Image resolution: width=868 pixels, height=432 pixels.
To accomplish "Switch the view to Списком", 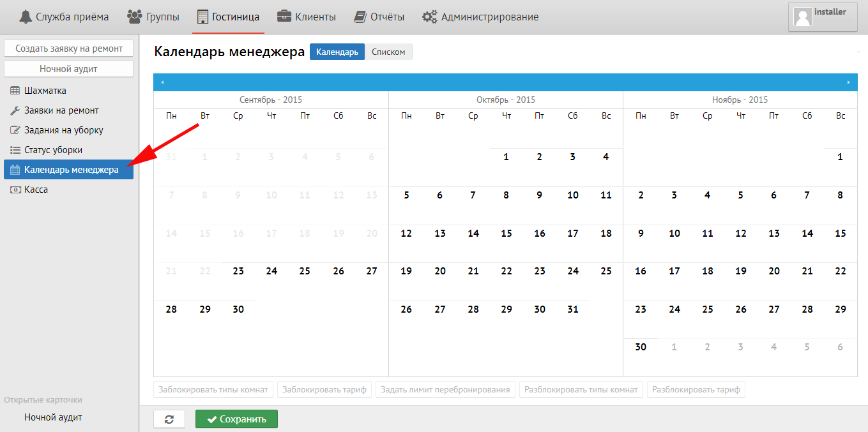I will point(388,52).
